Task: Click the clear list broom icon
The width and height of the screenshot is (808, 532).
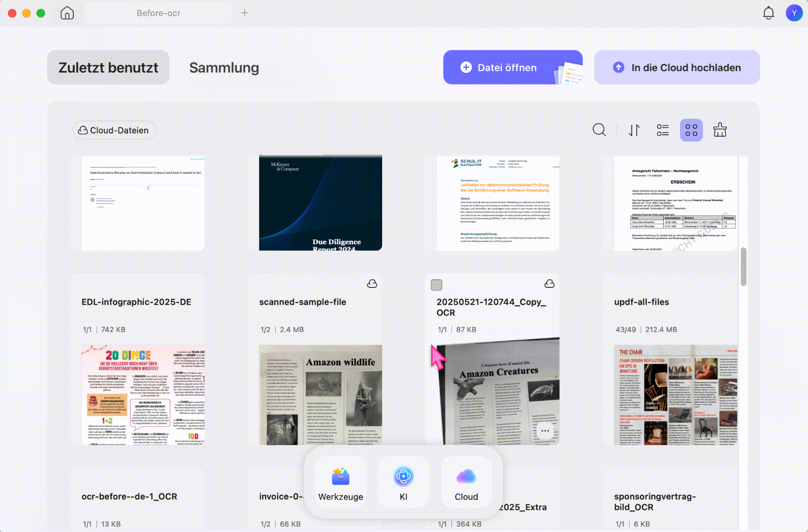Action: (x=720, y=130)
